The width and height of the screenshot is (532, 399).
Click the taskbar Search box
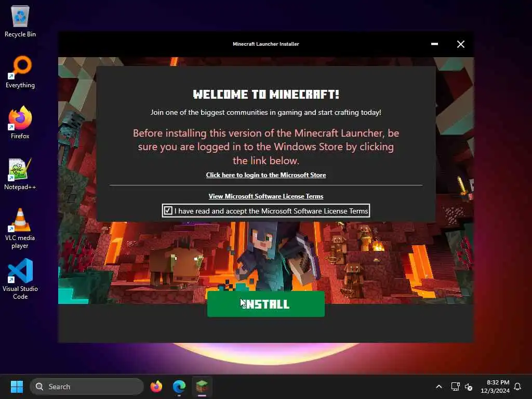(x=87, y=387)
